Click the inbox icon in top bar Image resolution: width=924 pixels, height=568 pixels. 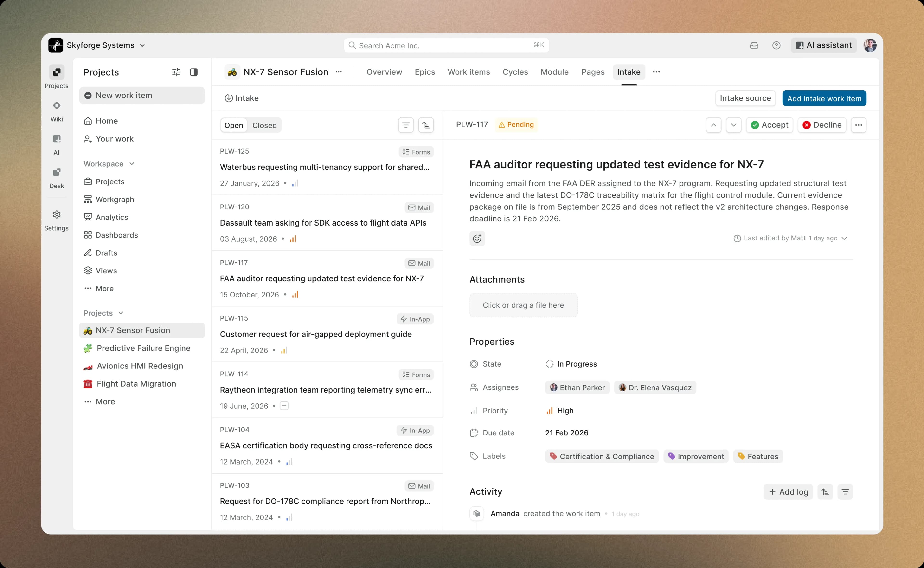[754, 45]
